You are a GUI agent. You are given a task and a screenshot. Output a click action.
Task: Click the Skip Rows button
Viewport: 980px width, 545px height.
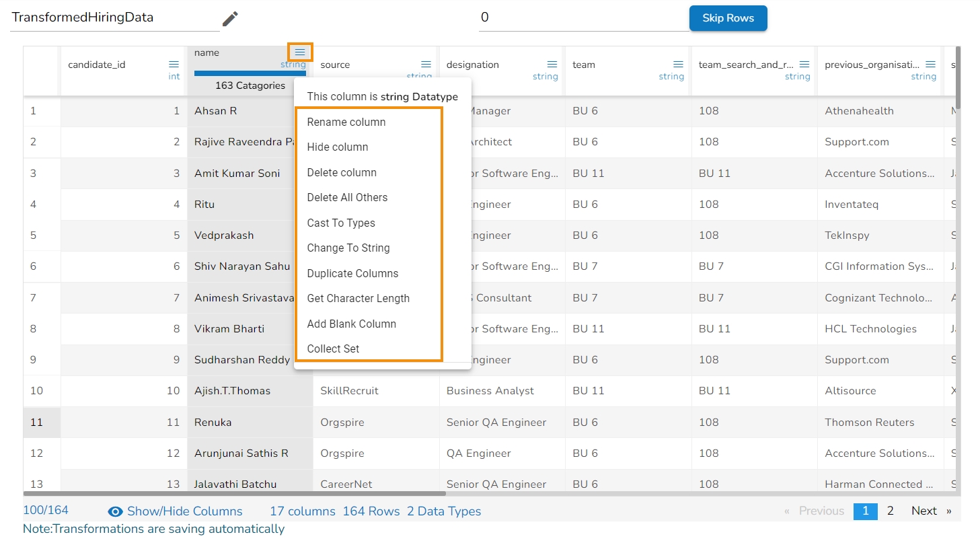tap(728, 18)
